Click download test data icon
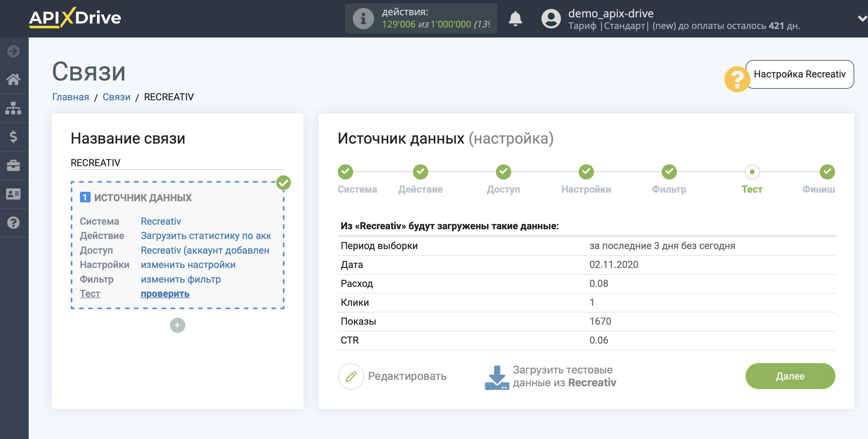This screenshot has width=868, height=439. tap(497, 377)
